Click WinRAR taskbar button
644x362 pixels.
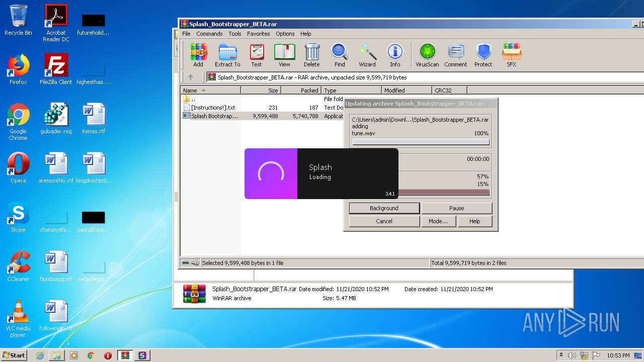click(x=125, y=355)
